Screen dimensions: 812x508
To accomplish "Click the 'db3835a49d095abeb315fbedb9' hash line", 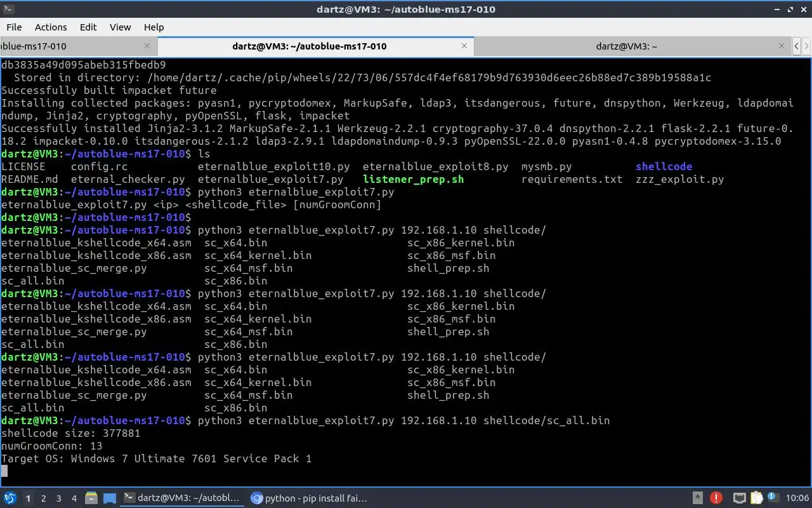I will click(83, 65).
